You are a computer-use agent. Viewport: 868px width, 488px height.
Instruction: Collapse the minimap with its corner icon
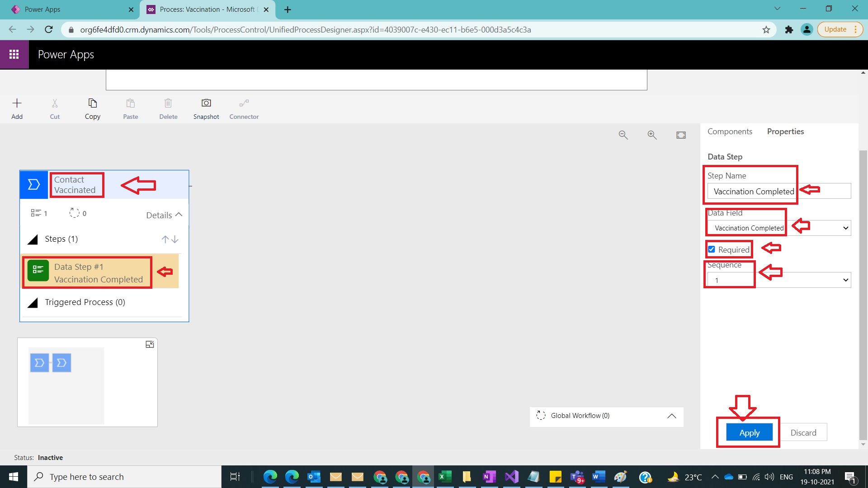[x=150, y=344]
